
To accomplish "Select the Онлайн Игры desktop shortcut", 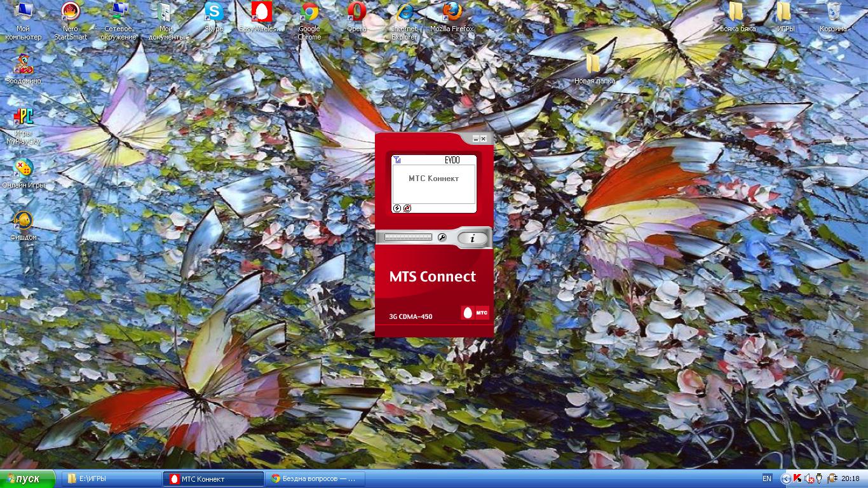I will [24, 174].
